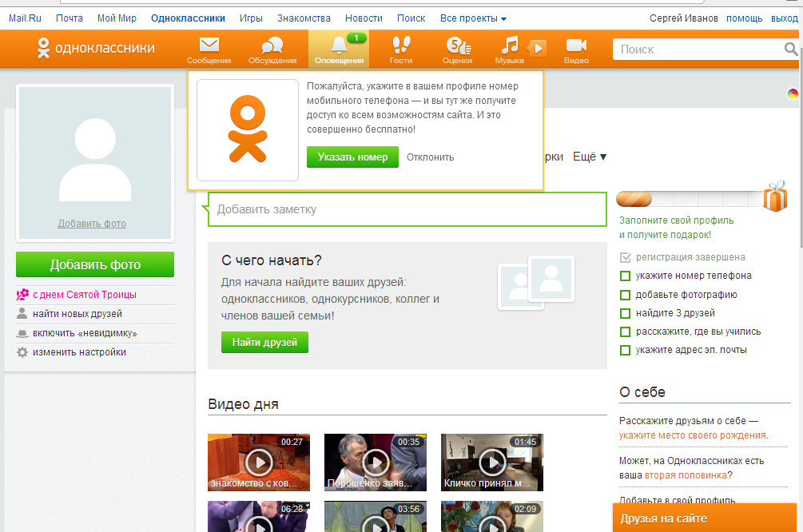Open Знакомства in top bar
Image resolution: width=803 pixels, height=532 pixels.
point(304,18)
